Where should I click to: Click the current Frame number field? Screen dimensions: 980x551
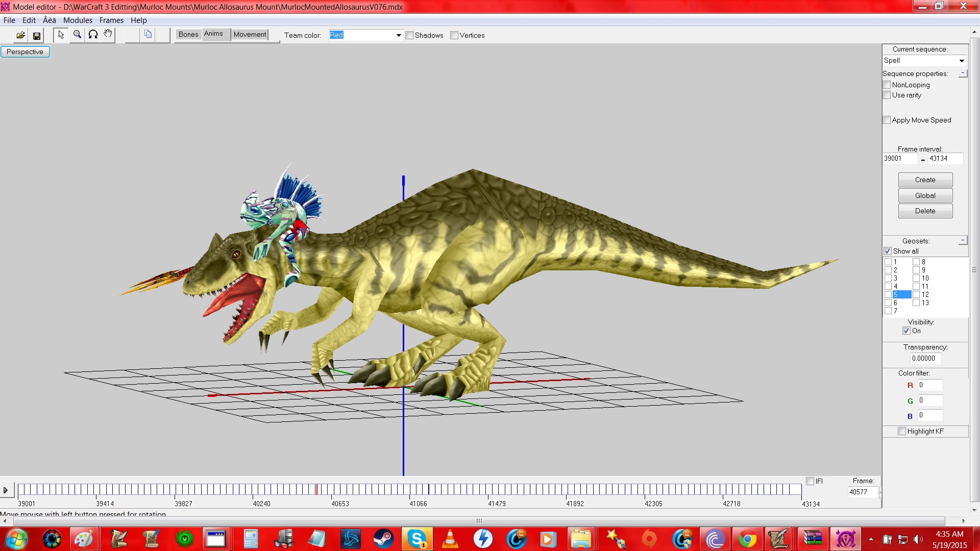[x=863, y=492]
